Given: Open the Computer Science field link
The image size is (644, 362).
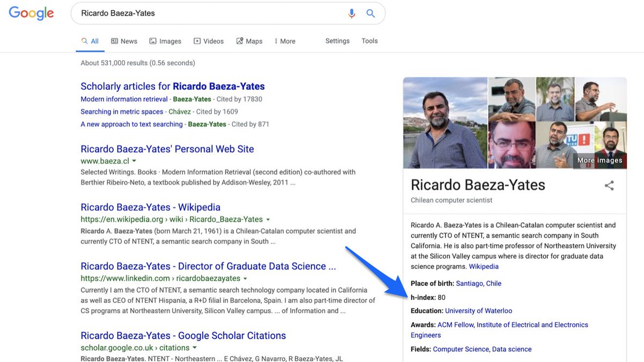Looking at the screenshot, I should (461, 349).
